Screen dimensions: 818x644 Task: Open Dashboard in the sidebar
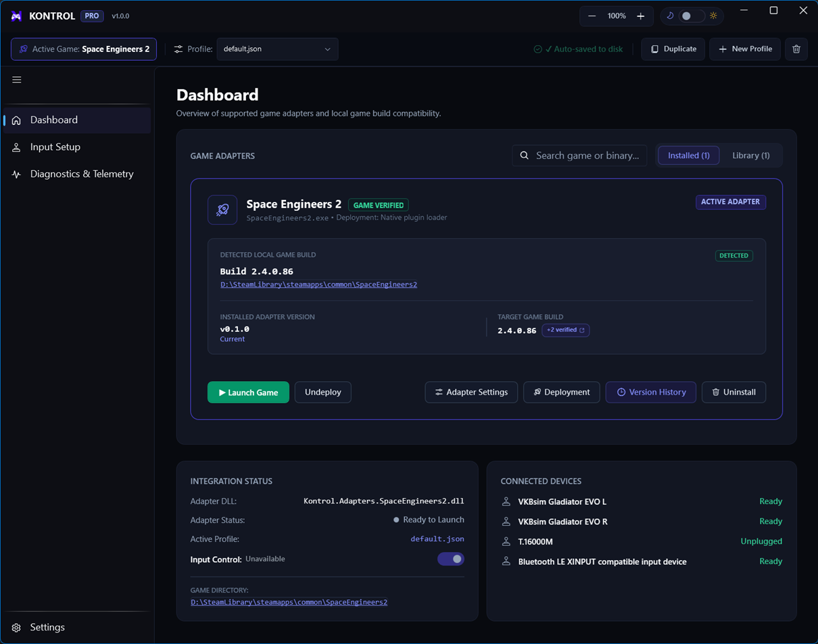pos(77,120)
